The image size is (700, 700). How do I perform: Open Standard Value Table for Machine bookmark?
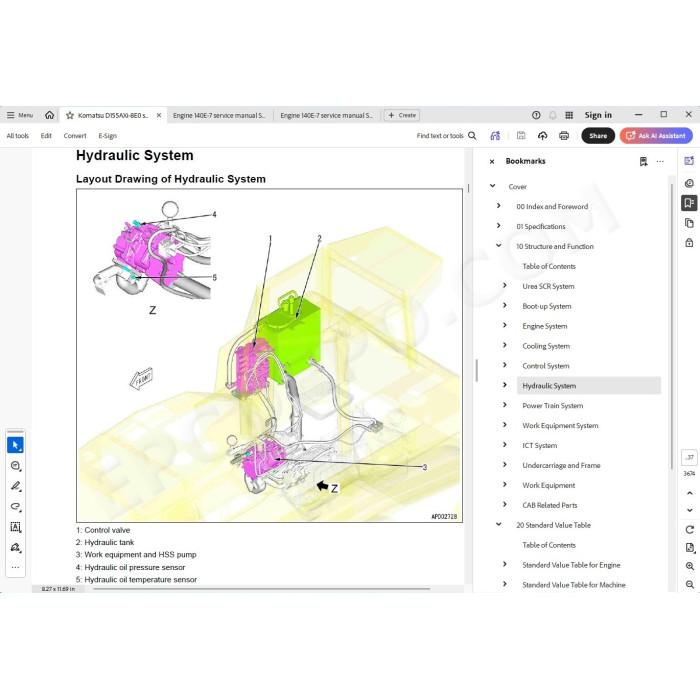pos(574,585)
